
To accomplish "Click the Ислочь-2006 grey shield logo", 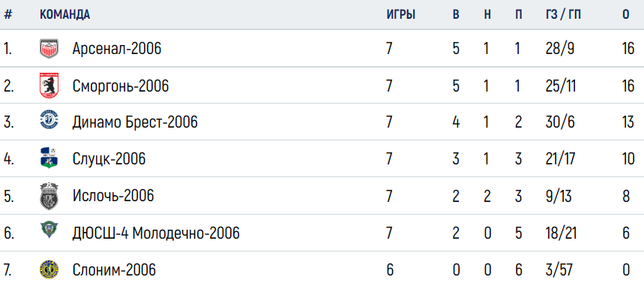I will coord(49,196).
